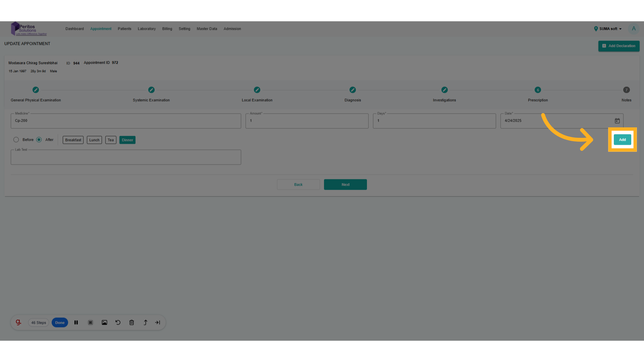This screenshot has width=644, height=362.
Task: Click inside the Medicine input field
Action: pos(126,121)
